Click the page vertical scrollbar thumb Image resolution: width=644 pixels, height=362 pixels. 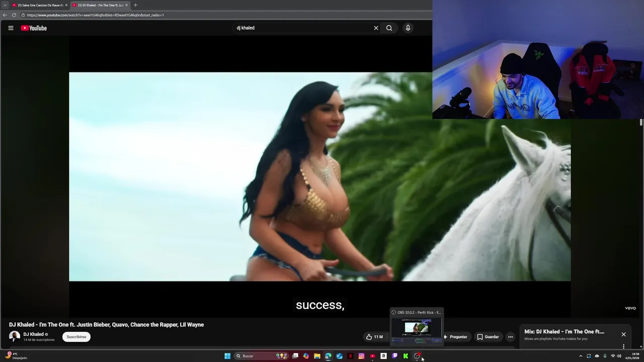click(x=641, y=122)
